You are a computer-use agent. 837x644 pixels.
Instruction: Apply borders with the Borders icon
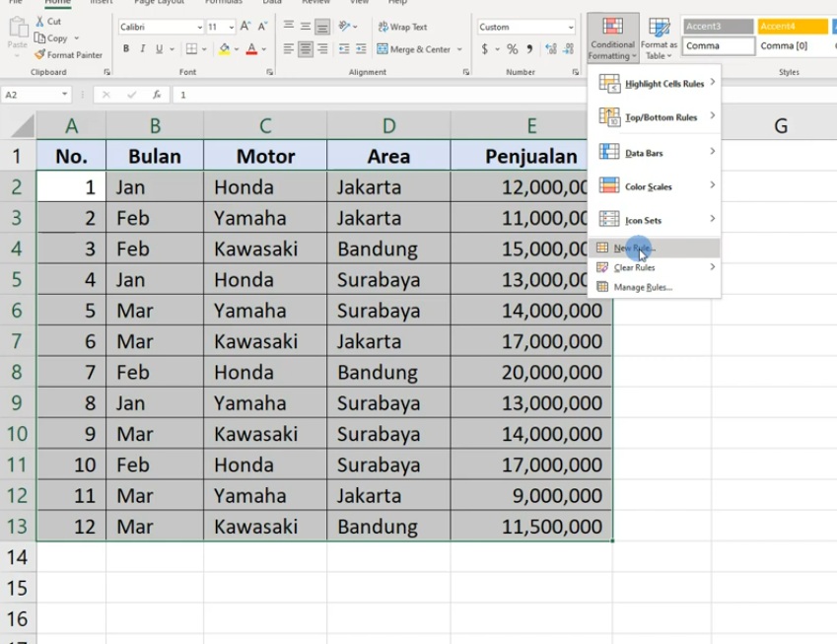click(x=191, y=49)
